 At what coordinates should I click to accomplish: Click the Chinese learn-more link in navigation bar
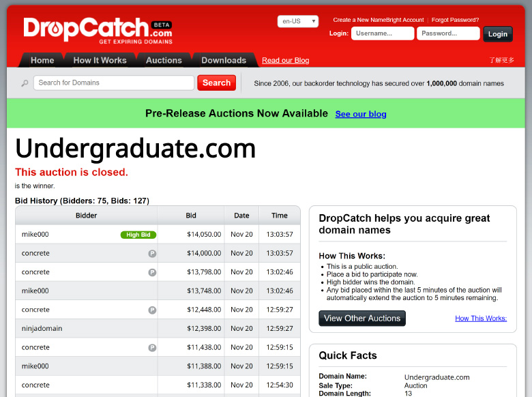pyautogui.click(x=501, y=60)
